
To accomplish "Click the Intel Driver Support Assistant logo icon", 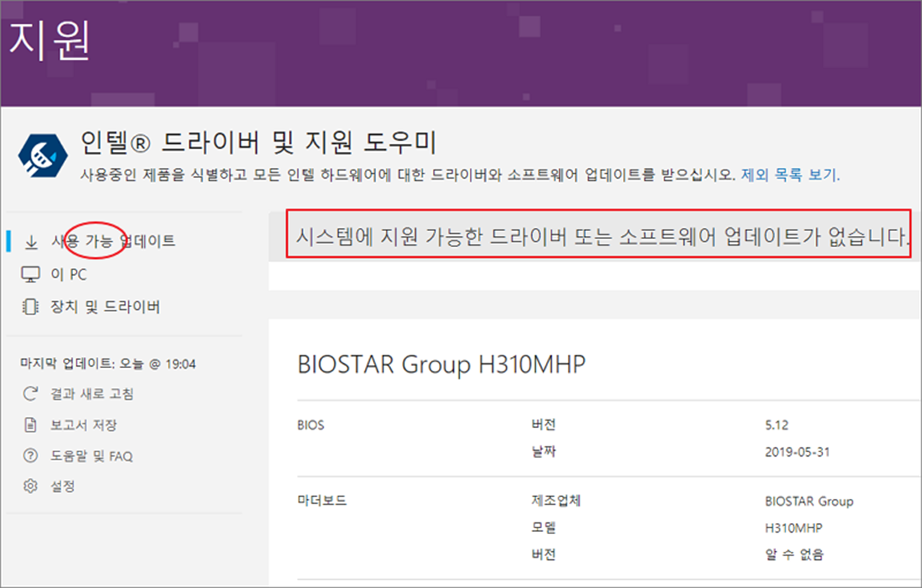I will [44, 157].
